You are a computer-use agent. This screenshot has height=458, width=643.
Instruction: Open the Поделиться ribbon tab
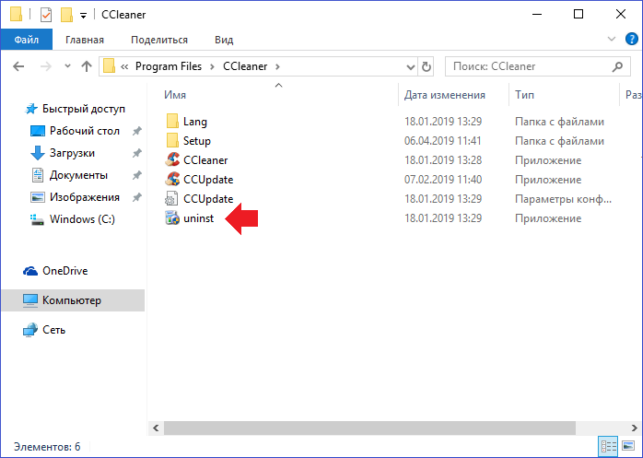coord(159,40)
